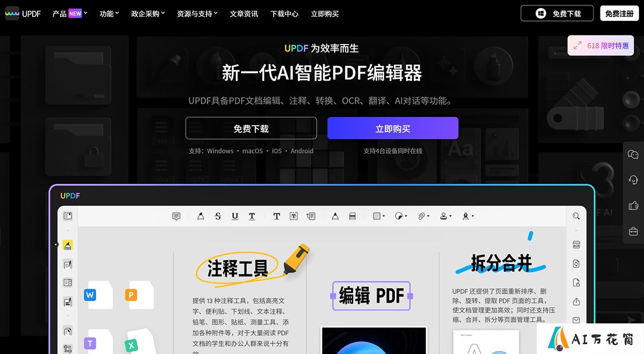Choose the strikethrough text tool
This screenshot has height=354, width=644.
[x=217, y=216]
